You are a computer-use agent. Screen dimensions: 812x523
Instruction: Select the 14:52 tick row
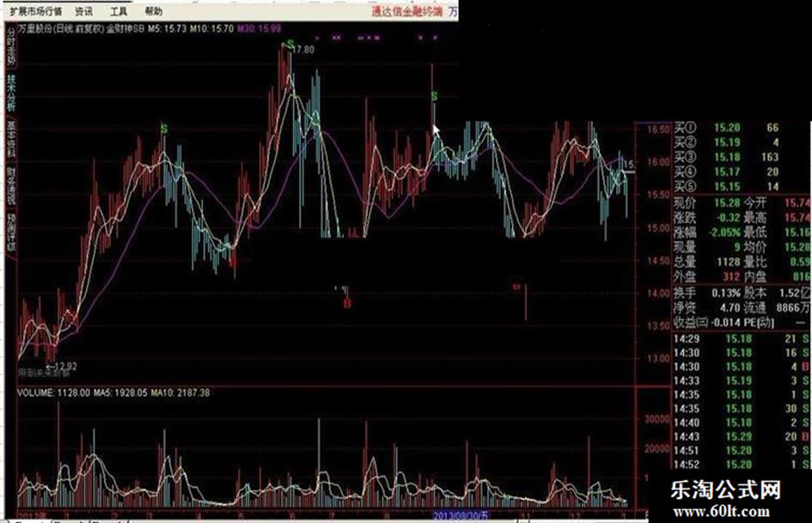742,465
